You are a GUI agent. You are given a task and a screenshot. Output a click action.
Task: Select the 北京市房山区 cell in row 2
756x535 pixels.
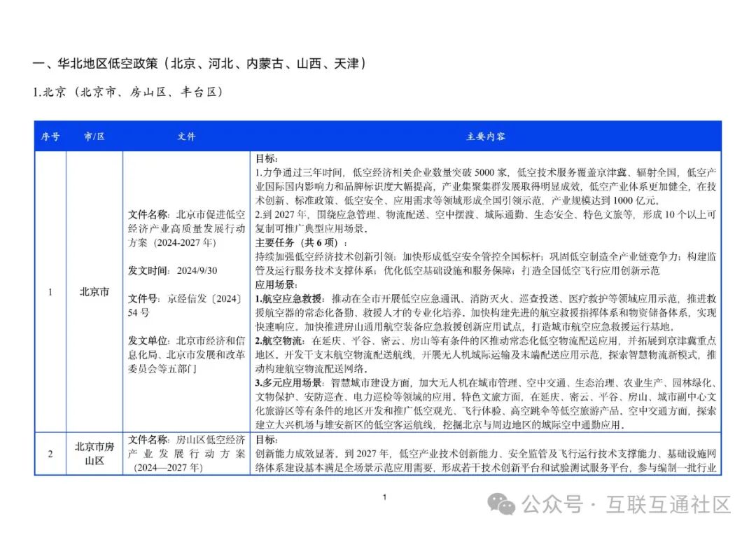pos(94,454)
